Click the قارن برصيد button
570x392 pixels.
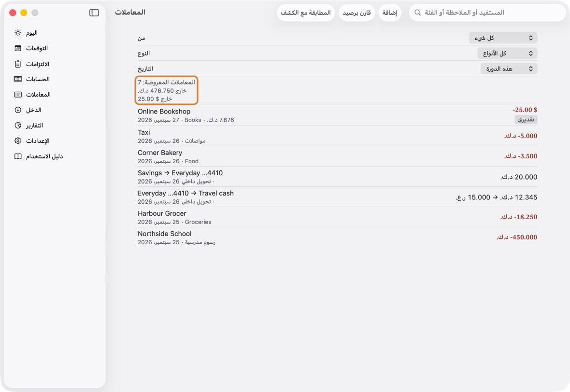coord(356,13)
